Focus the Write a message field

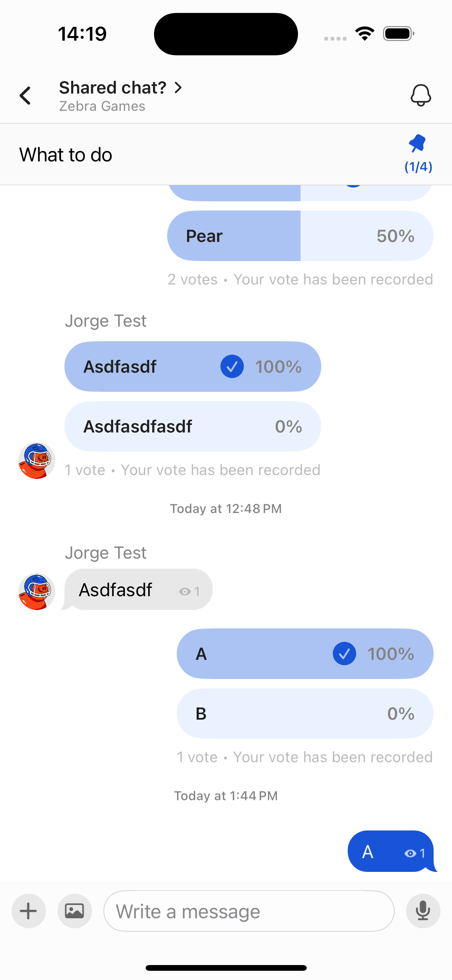pos(248,911)
